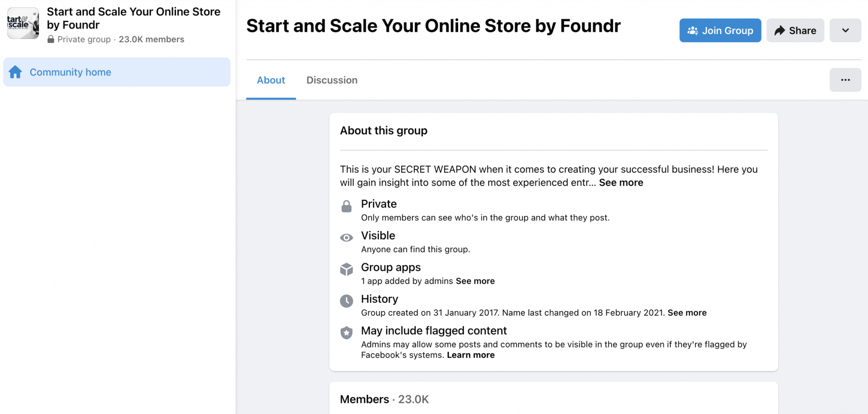Expand Group apps See more
This screenshot has height=414, width=868.
click(x=475, y=281)
